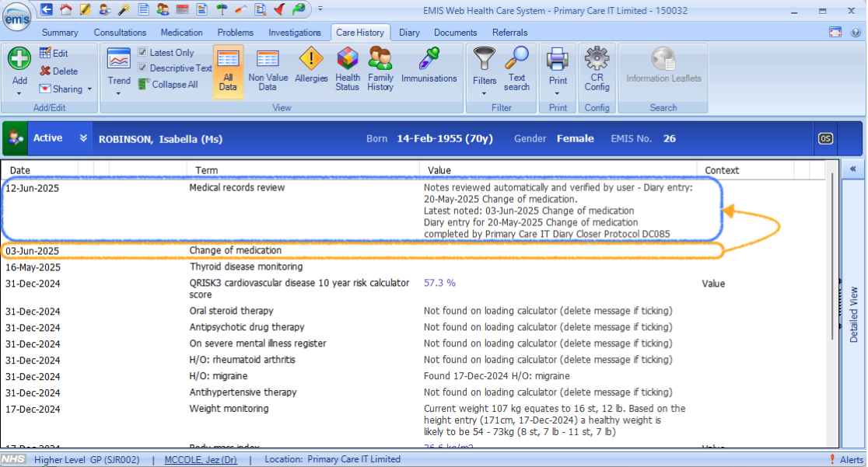Click the yellow notepad with pencil icon
868x467 pixels.
[85, 9]
